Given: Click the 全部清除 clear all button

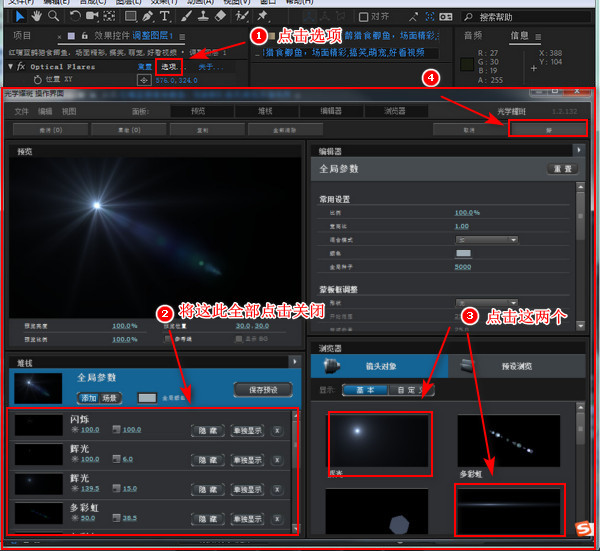Looking at the screenshot, I should click(285, 130).
